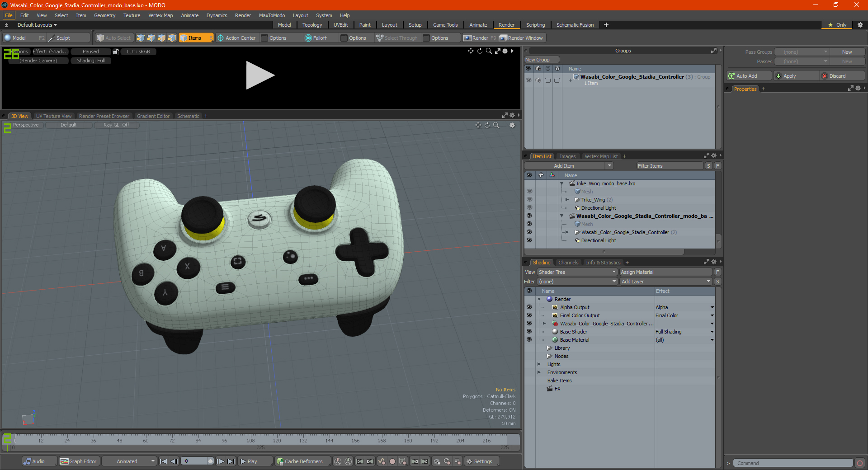Image resolution: width=868 pixels, height=470 pixels.
Task: Click the current frame number field
Action: (194, 461)
